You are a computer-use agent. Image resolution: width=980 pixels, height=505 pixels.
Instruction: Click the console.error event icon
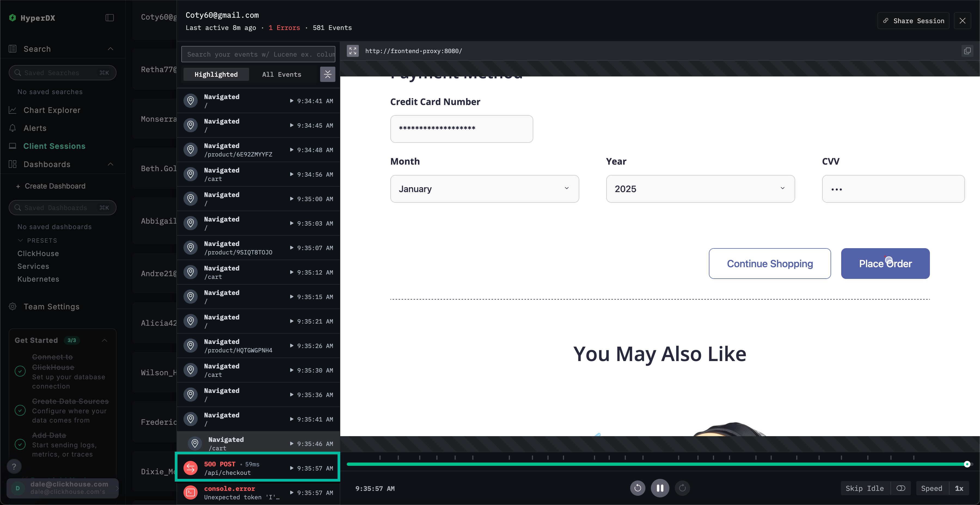(x=191, y=492)
